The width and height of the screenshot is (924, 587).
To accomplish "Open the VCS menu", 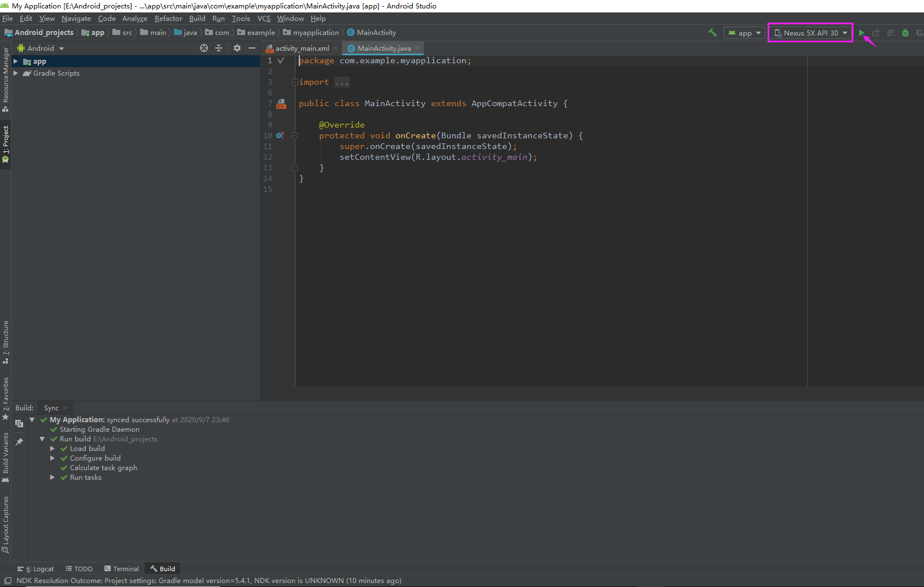I will (264, 19).
